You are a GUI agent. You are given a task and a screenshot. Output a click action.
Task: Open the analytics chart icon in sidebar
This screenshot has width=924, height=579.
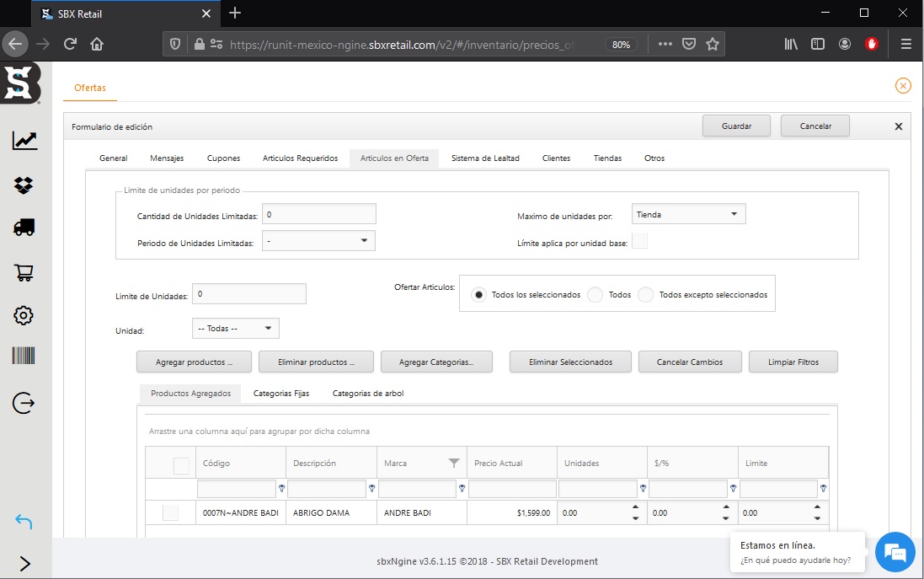24,141
